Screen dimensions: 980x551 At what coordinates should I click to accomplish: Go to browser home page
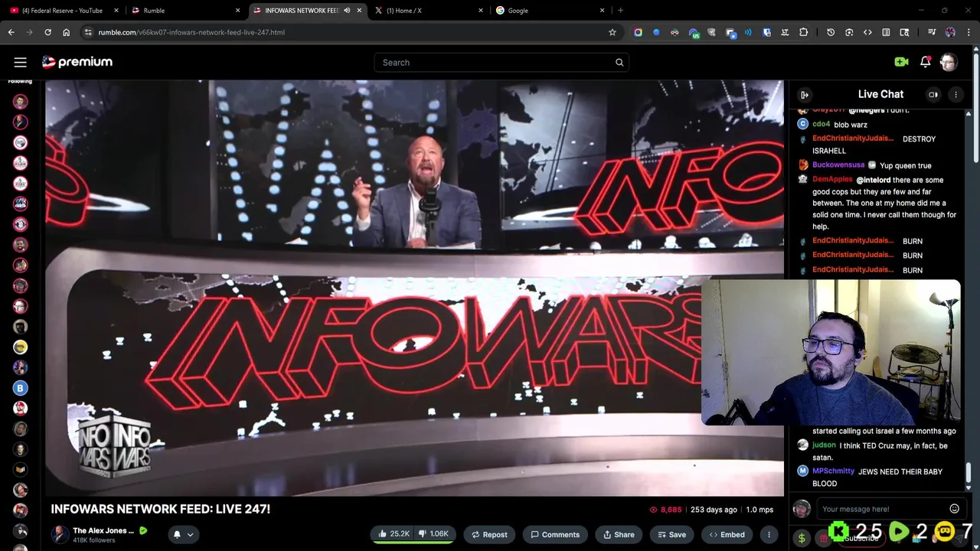[x=66, y=32]
